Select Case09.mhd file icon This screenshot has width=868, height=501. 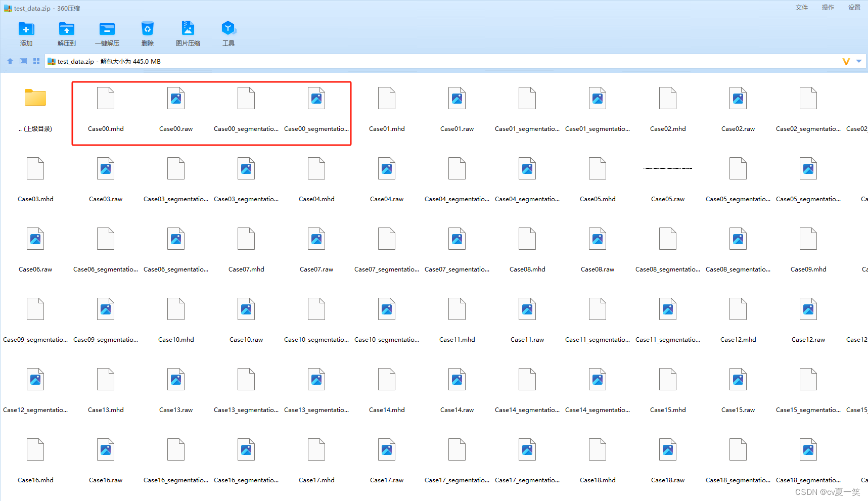pos(808,239)
